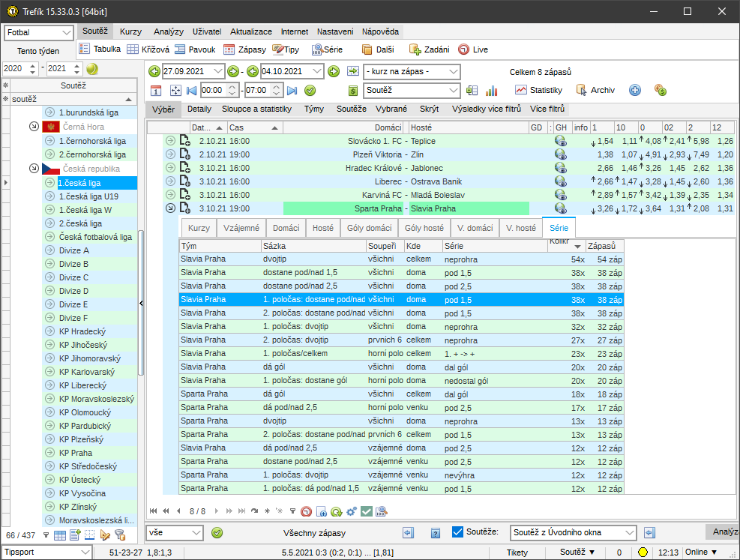The height and width of the screenshot is (560, 740).
Task: Click the document plus icon for Slovácko match
Action: pos(184,141)
